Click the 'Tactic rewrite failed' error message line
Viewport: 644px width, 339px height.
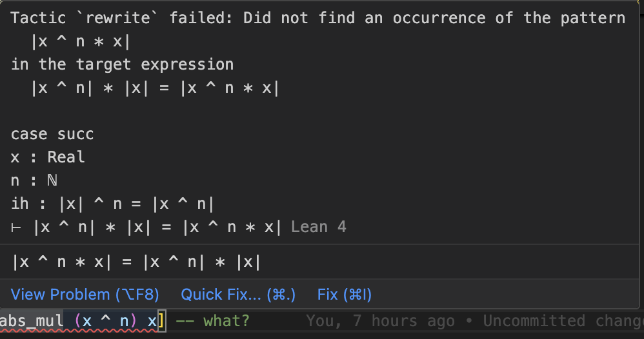[317, 18]
